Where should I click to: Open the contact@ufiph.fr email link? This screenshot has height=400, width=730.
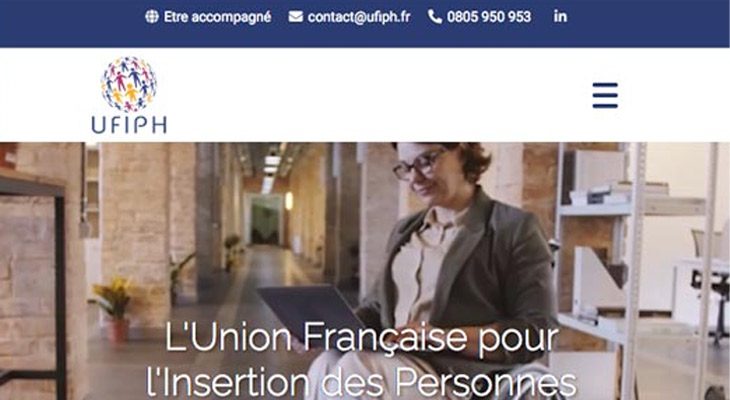coord(359,17)
